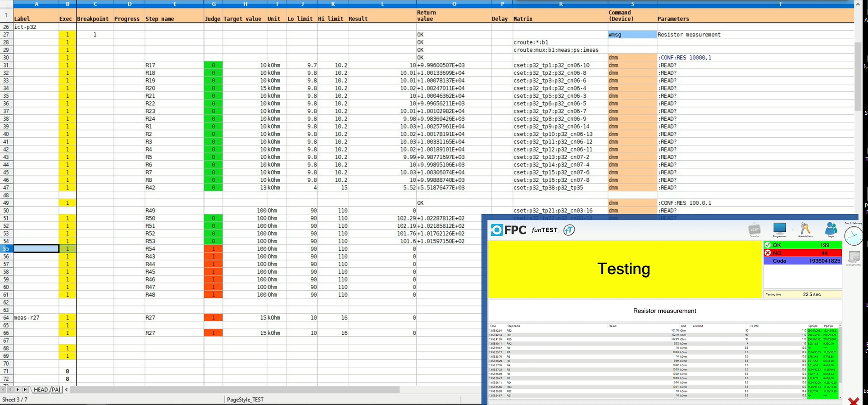Click the horizontal scrollbar left arrow in spreadsheet
Image resolution: width=868 pixels, height=405 pixels.
pyautogui.click(x=67, y=390)
